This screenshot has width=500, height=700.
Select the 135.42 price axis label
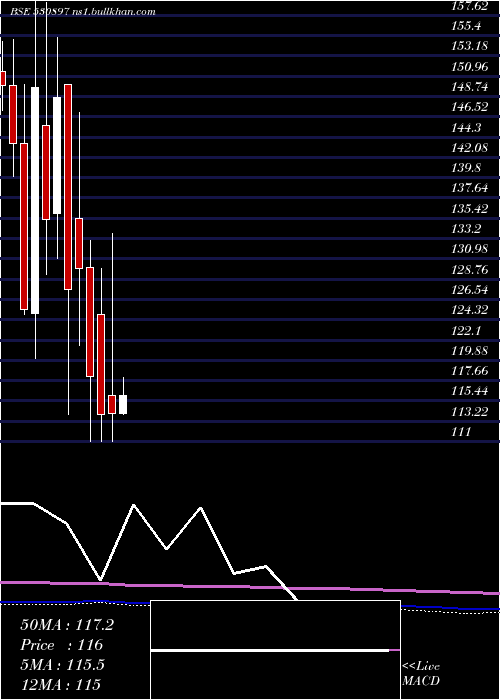coord(470,209)
